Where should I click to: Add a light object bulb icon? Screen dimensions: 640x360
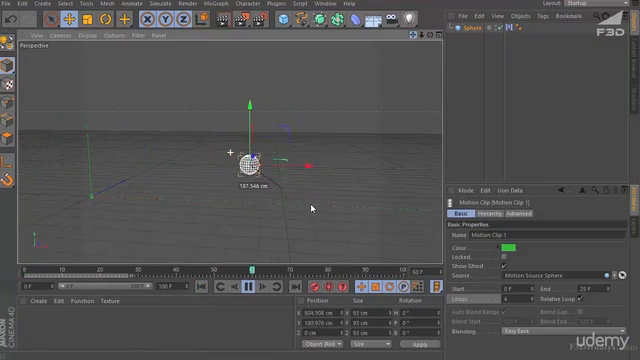pos(409,19)
